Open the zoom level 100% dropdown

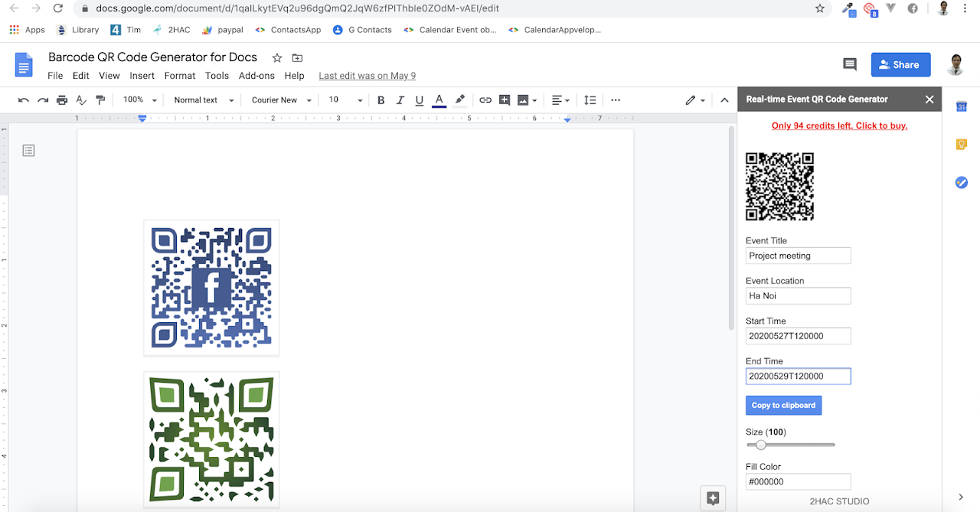[x=140, y=100]
